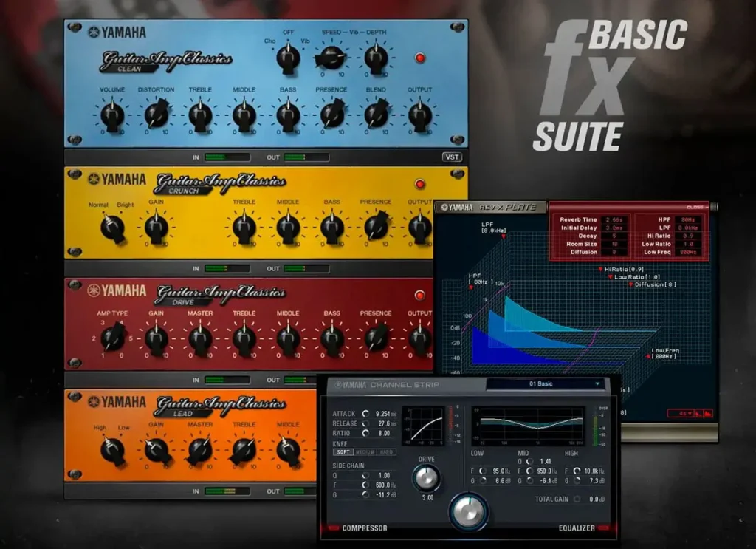Adjust the Clean amp DISTORTION knob
Viewport: 756px width, 549px height.
(x=157, y=115)
